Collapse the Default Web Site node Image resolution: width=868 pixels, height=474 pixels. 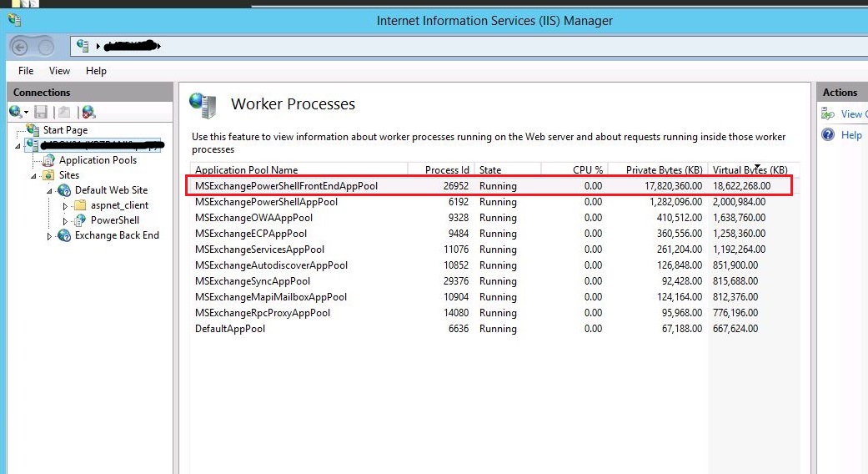(x=49, y=190)
